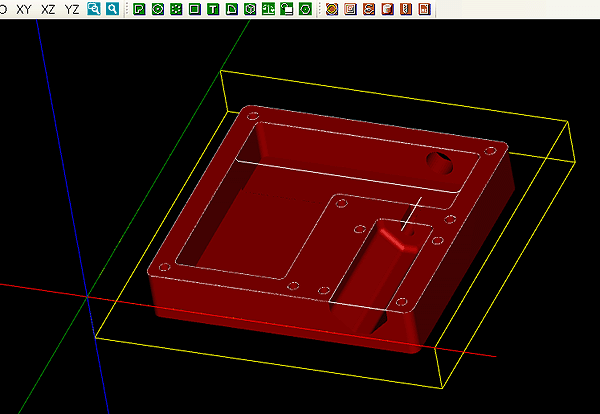Select the green Polyline draw tool
Viewport: 600px width, 414px height.
click(139, 9)
